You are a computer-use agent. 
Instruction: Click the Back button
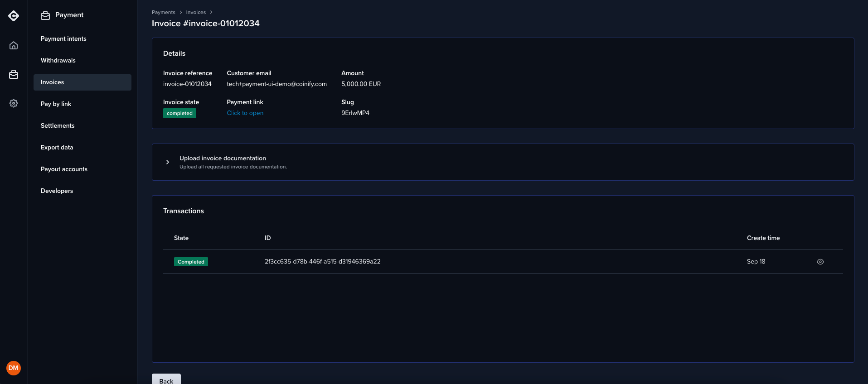click(x=166, y=380)
